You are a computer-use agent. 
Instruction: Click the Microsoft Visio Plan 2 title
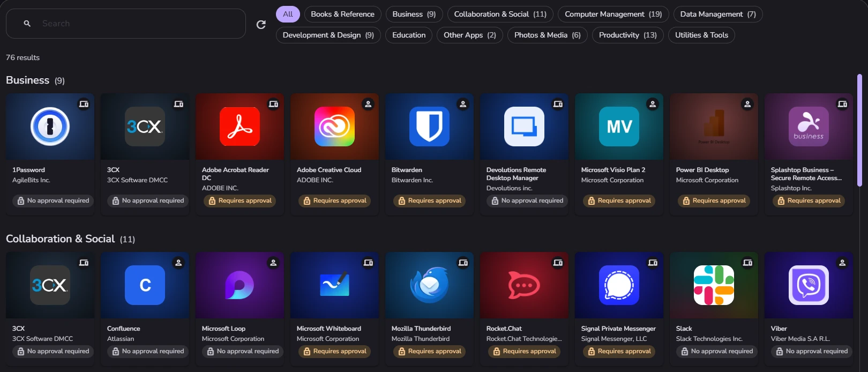pos(613,169)
